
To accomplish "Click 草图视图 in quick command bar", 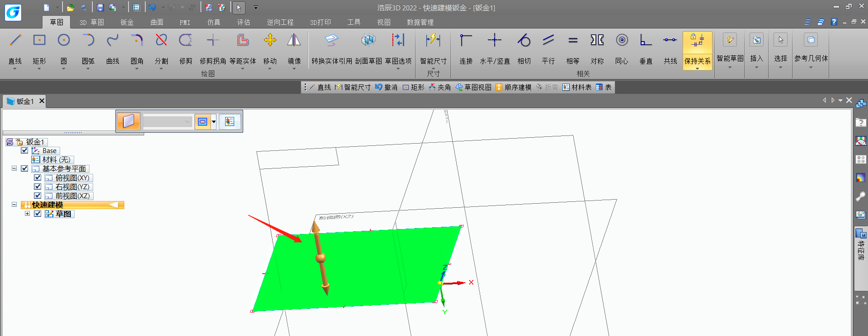I will coord(473,87).
